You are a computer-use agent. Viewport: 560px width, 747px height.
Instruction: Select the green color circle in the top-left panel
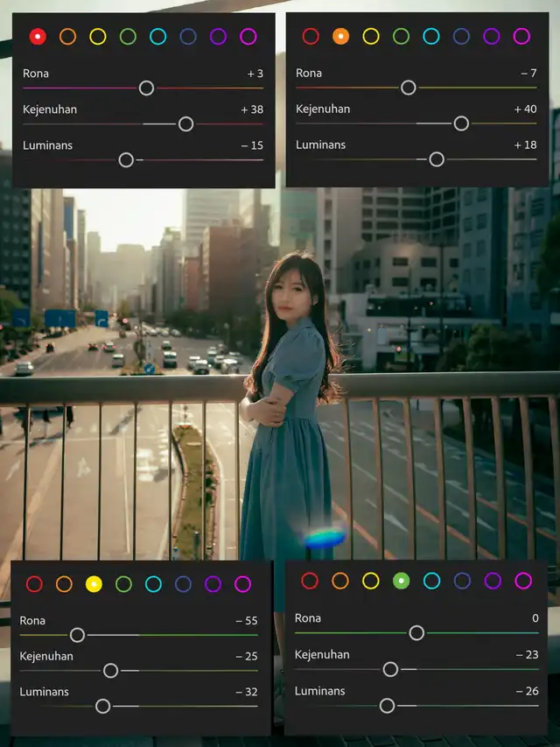(x=128, y=36)
